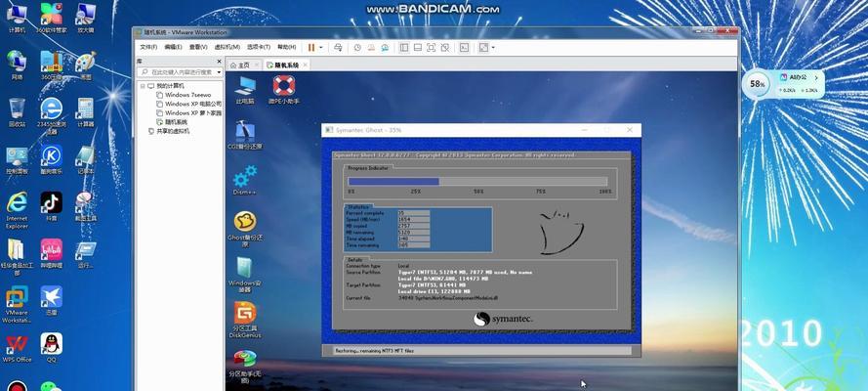Image resolution: width=868 pixels, height=391 pixels.
Task: Select Windows XP 萝卜家园 virtual machine
Action: point(188,112)
